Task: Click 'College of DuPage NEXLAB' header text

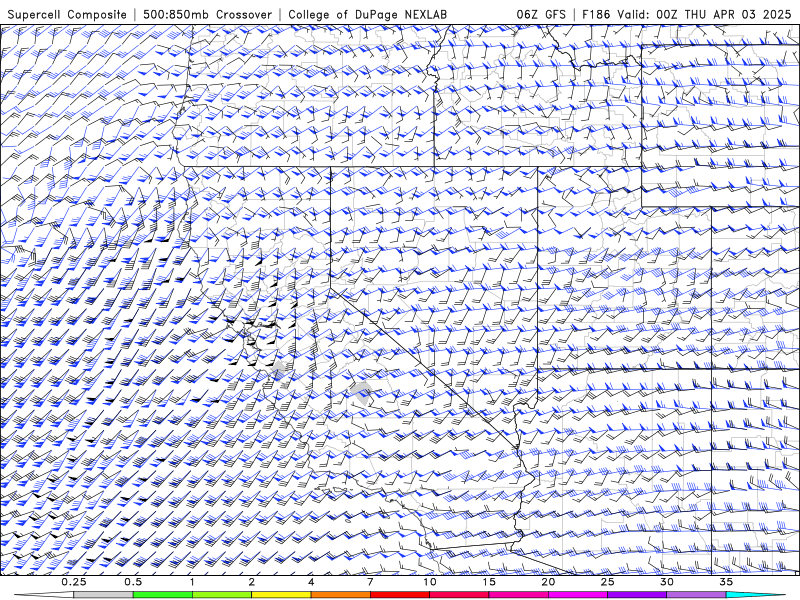Action: coord(367,14)
